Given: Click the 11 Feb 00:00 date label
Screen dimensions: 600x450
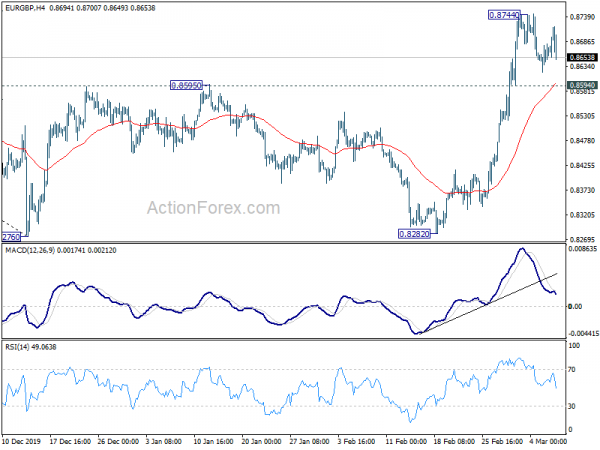Looking at the screenshot, I should coord(406,441).
